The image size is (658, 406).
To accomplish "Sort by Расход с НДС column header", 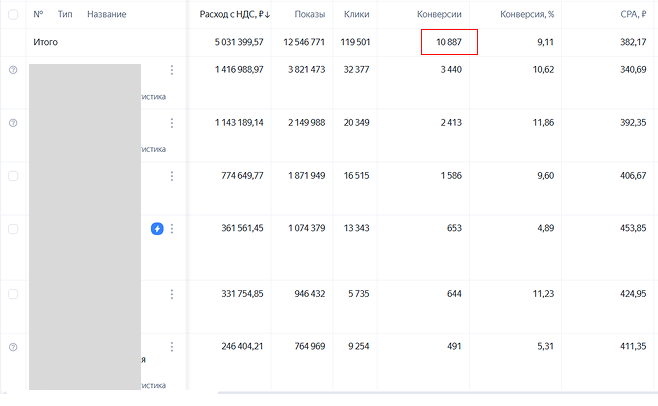I will tap(235, 14).
